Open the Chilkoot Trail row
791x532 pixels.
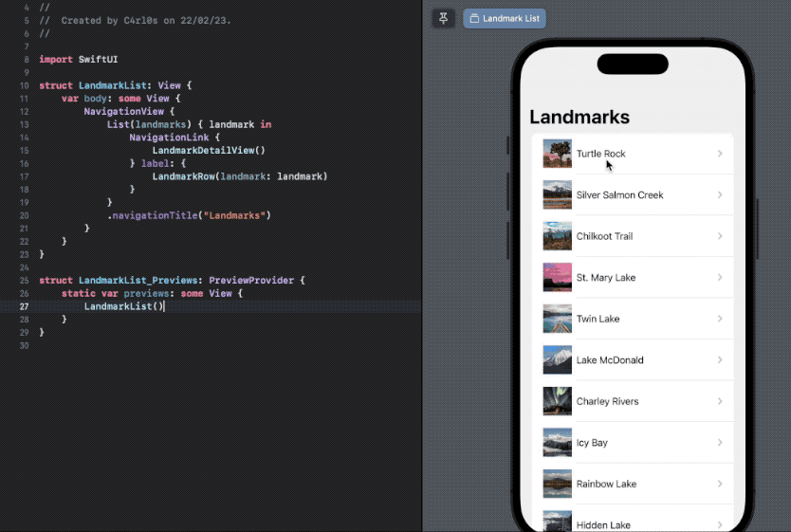633,236
